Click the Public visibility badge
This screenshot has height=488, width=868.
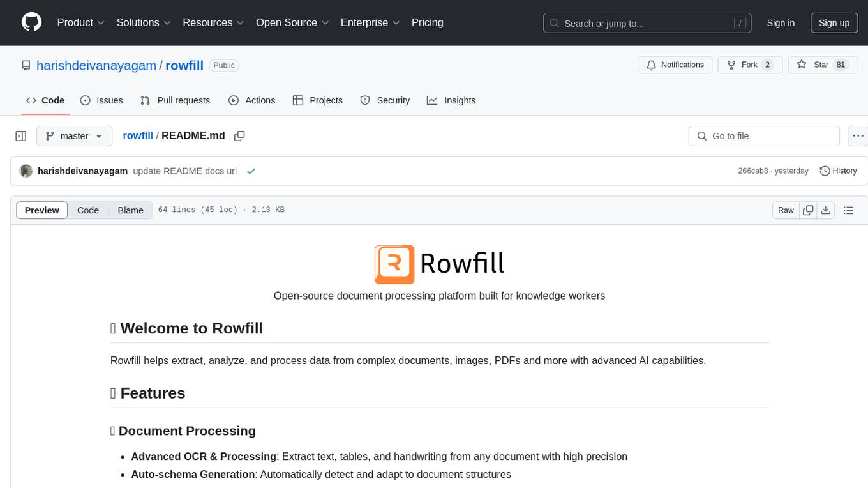(x=224, y=65)
